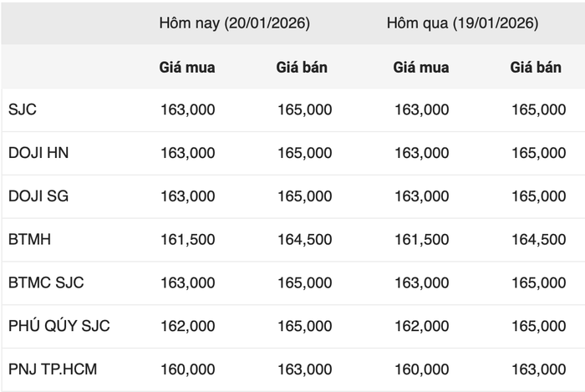Select the SJC row label

pyautogui.click(x=23, y=109)
